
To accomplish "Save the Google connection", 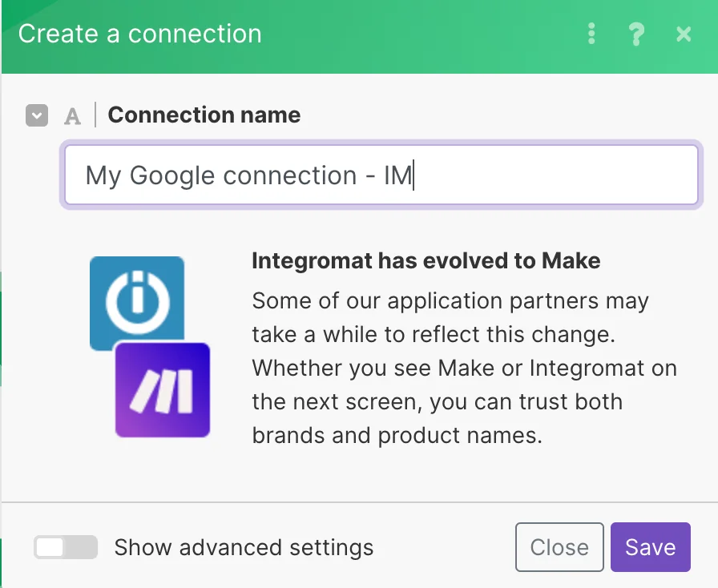I will 650,547.
